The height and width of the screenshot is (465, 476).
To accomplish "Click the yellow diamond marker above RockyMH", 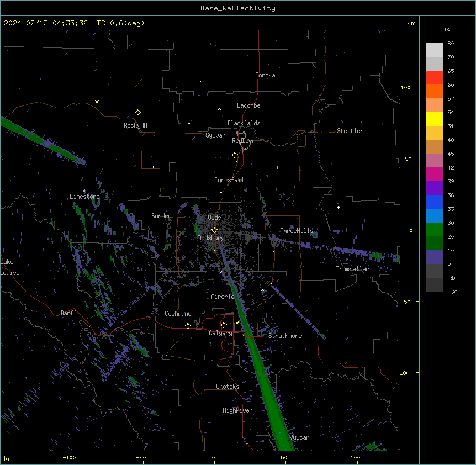I will [x=137, y=113].
